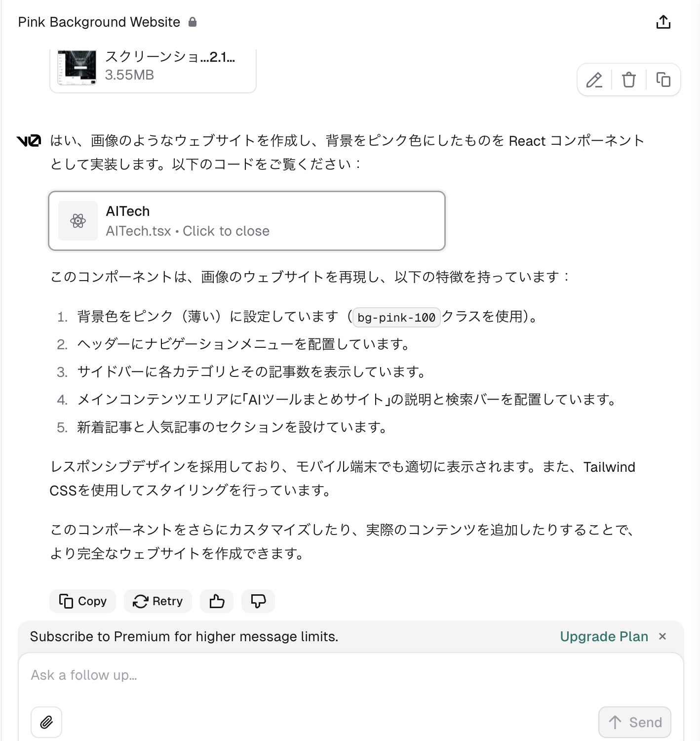Viewport: 700px width, 741px height.
Task: Click the thumbs down feedback icon
Action: 258,601
